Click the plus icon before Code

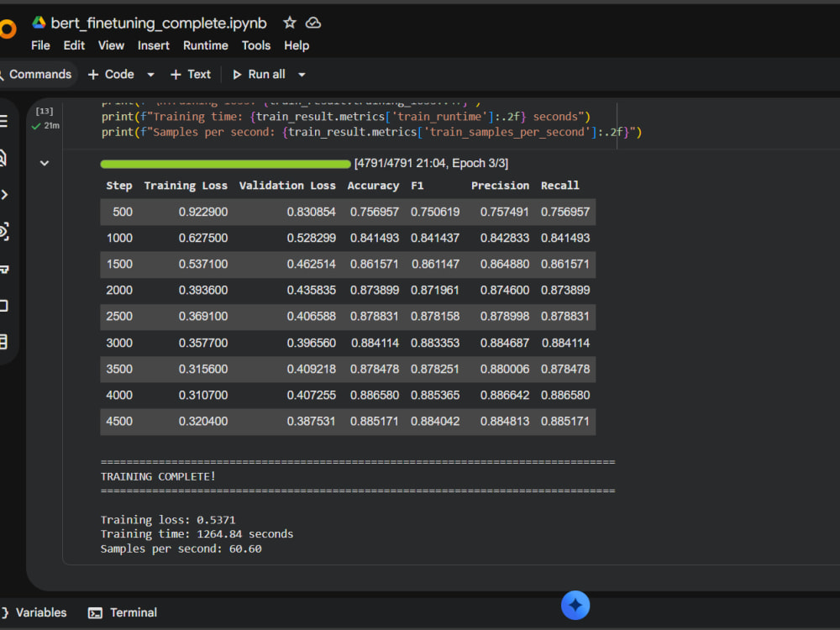click(93, 75)
